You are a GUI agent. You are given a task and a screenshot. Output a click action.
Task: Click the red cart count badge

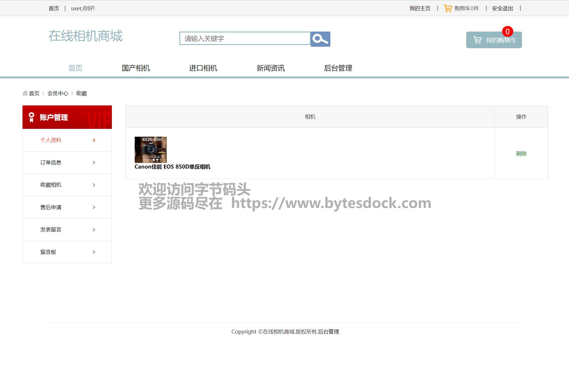pyautogui.click(x=507, y=32)
